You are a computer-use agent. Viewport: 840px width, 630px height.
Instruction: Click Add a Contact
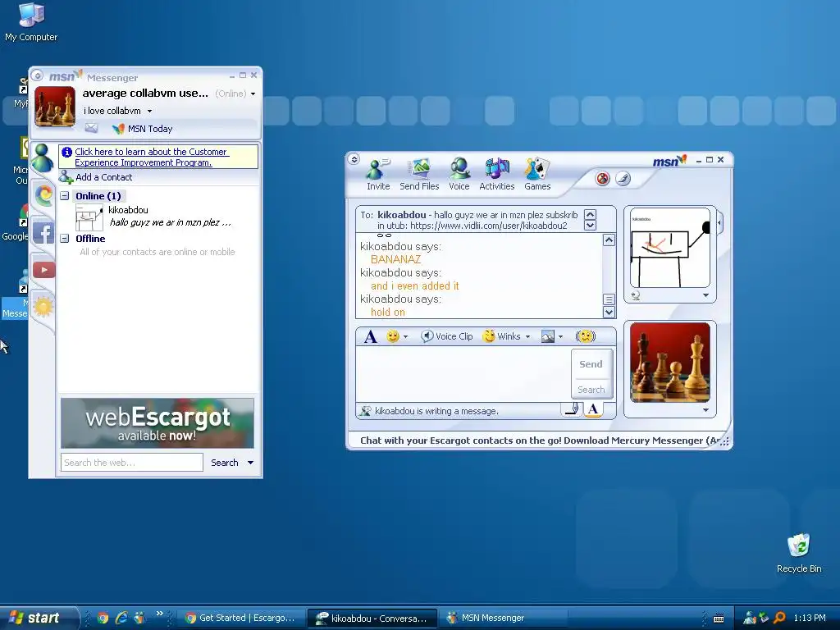(x=97, y=177)
